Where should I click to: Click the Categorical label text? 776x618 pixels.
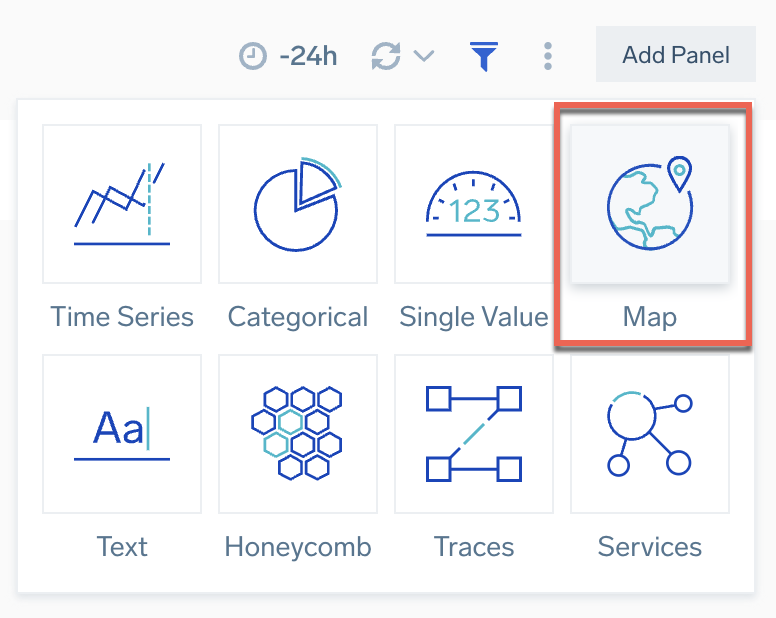pyautogui.click(x=298, y=317)
